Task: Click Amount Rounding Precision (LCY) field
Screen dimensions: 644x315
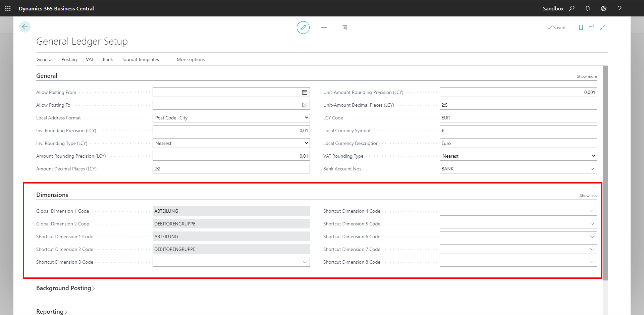Action: (x=231, y=156)
